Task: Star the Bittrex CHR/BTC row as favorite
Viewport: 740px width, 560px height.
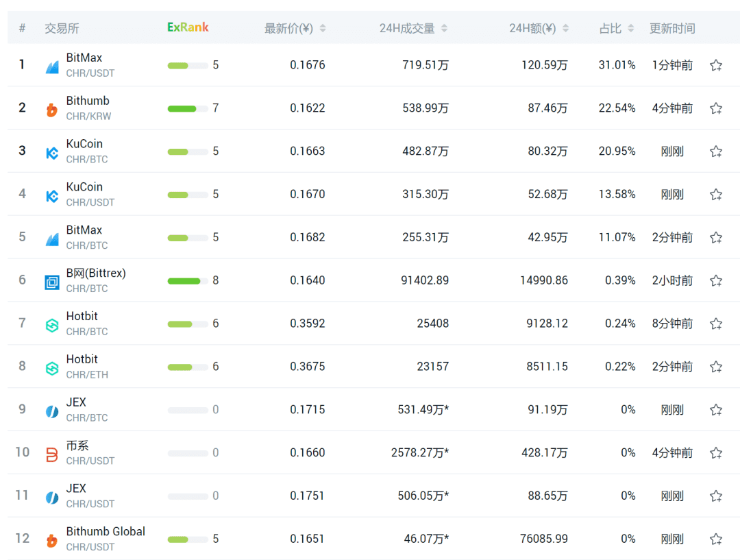Action: (x=716, y=280)
